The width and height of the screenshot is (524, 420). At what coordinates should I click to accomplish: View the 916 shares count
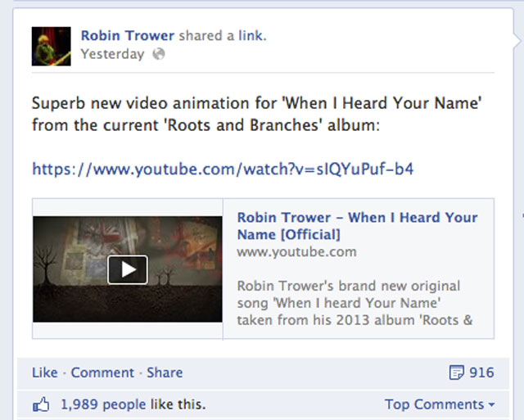pos(481,373)
